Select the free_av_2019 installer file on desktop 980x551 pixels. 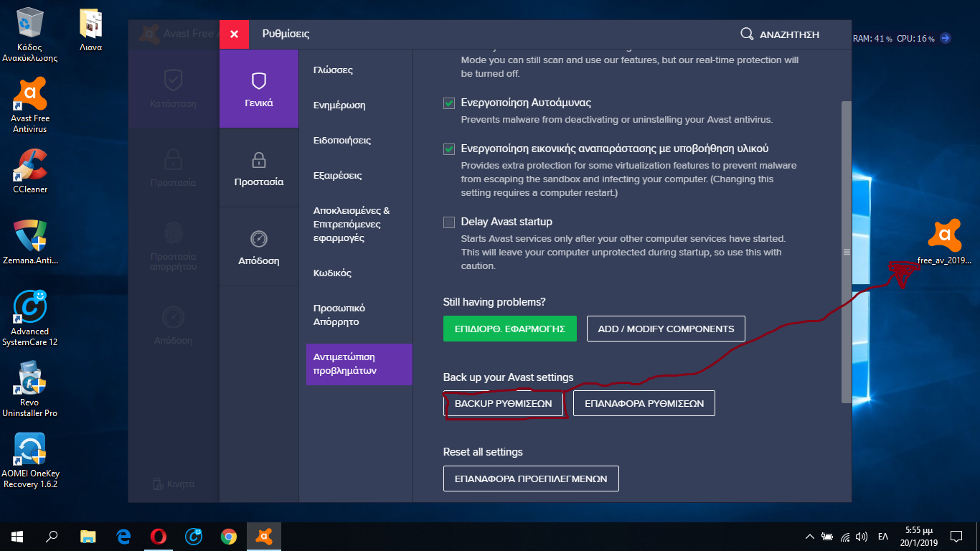pos(944,242)
